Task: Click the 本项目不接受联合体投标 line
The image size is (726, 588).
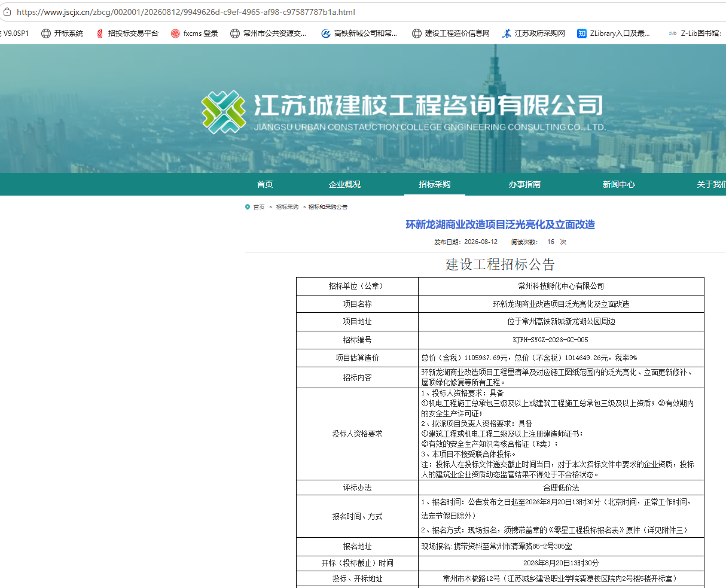Action: [x=468, y=454]
